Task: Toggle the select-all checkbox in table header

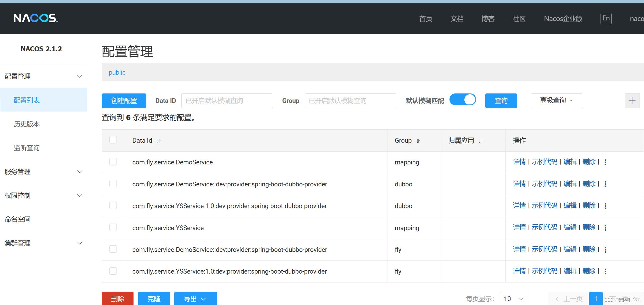Action: point(113,140)
